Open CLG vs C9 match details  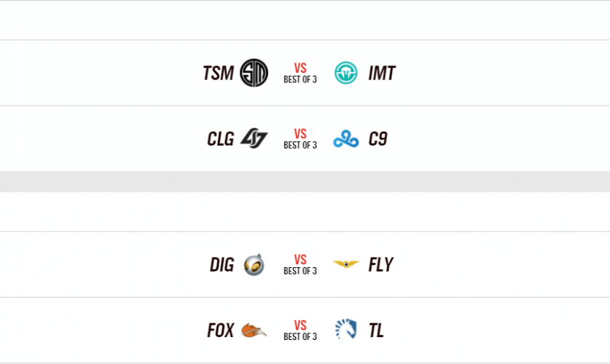[300, 138]
